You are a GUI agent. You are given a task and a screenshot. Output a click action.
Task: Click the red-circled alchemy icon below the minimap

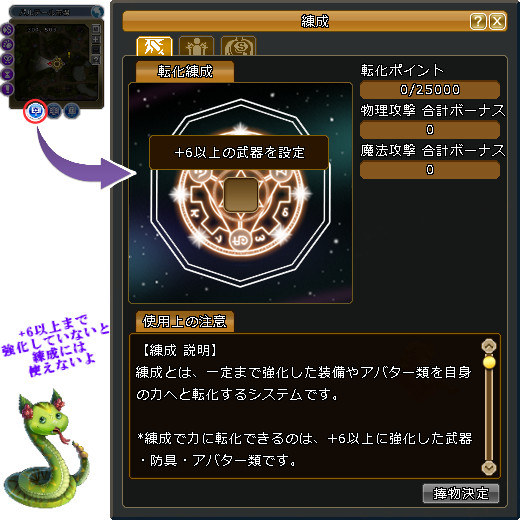point(35,111)
